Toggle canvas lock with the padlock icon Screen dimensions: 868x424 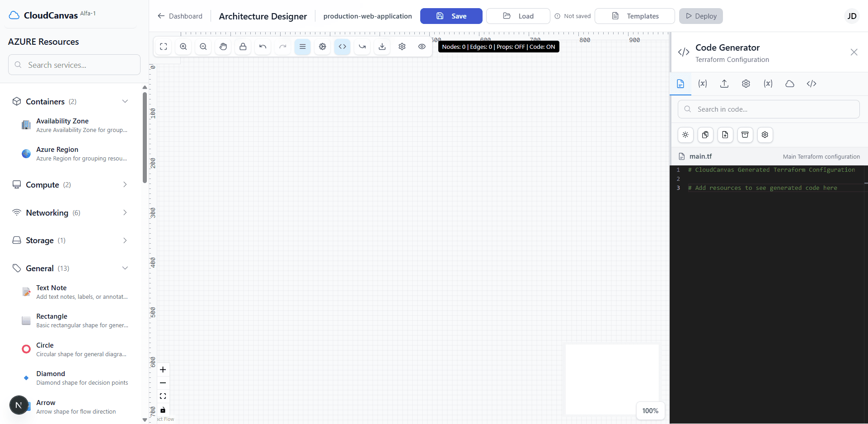click(x=243, y=47)
